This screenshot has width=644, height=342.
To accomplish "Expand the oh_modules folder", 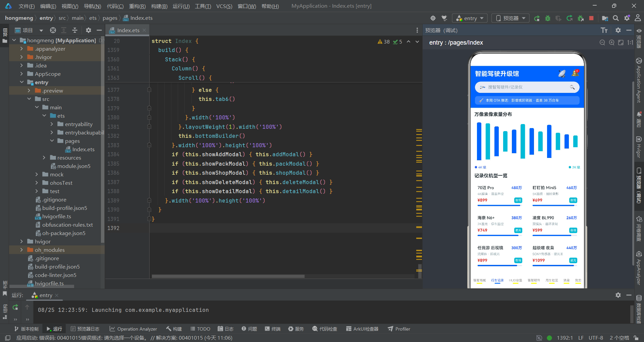I will (21, 250).
